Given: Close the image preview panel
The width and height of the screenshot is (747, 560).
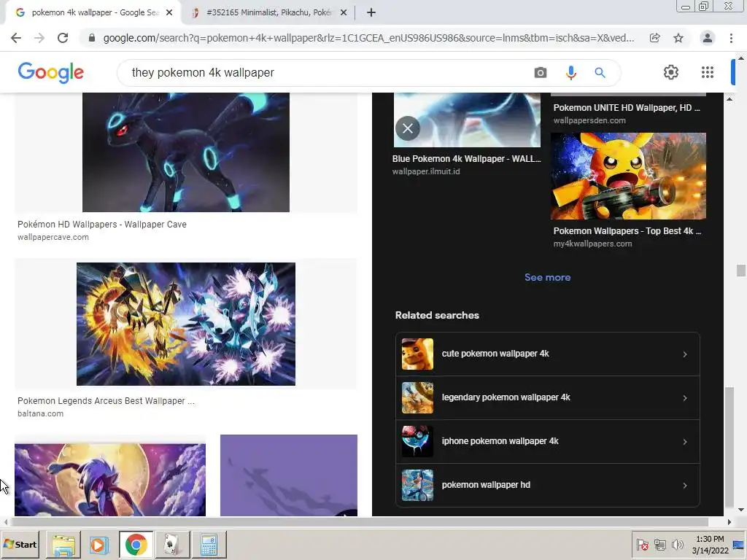Looking at the screenshot, I should [x=407, y=128].
